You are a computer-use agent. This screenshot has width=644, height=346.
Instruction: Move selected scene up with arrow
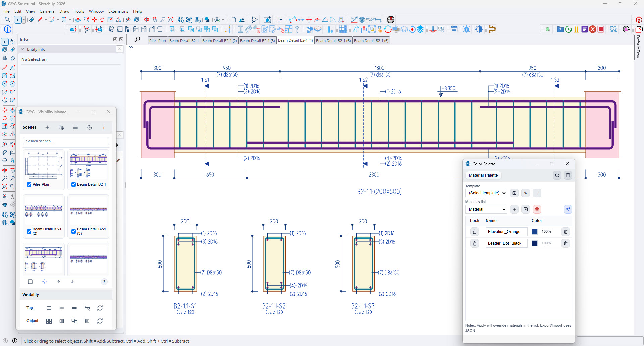(x=58, y=282)
